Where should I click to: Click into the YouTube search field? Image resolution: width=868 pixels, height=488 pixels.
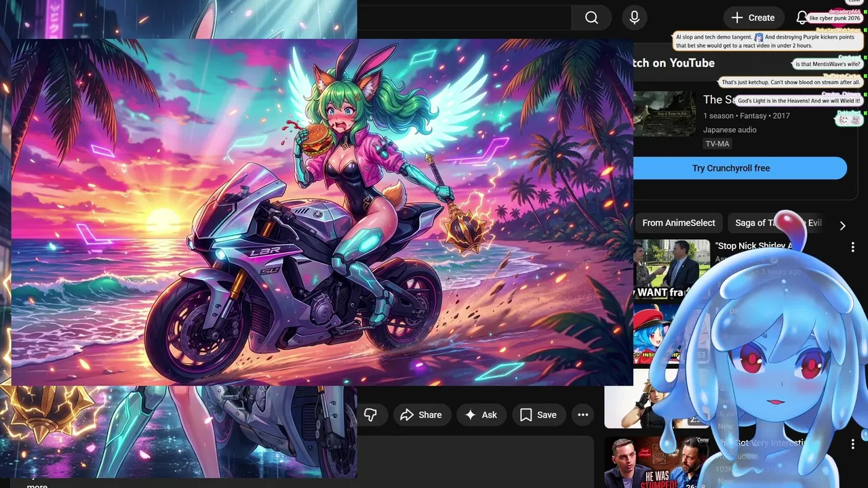click(465, 18)
